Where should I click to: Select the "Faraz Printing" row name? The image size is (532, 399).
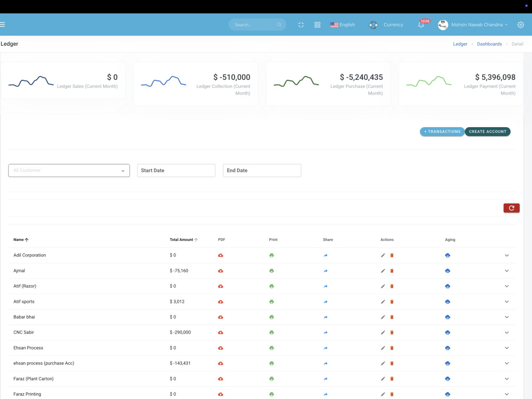27,394
